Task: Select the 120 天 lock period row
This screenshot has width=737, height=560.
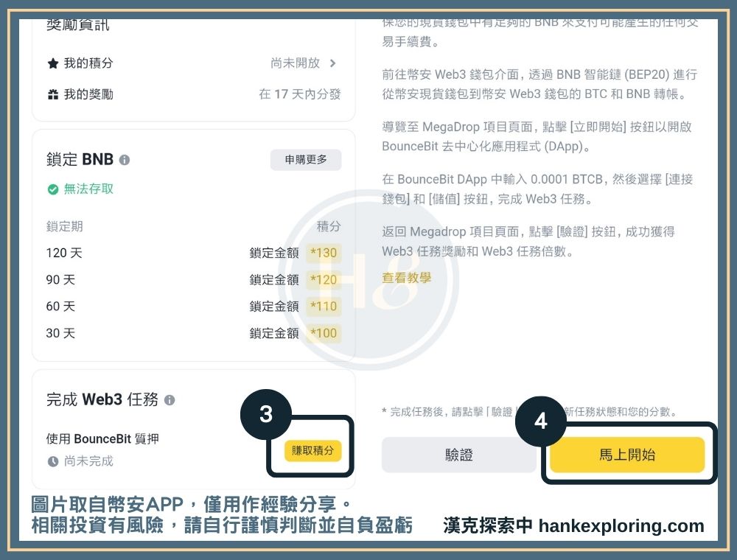Action: coord(193,253)
